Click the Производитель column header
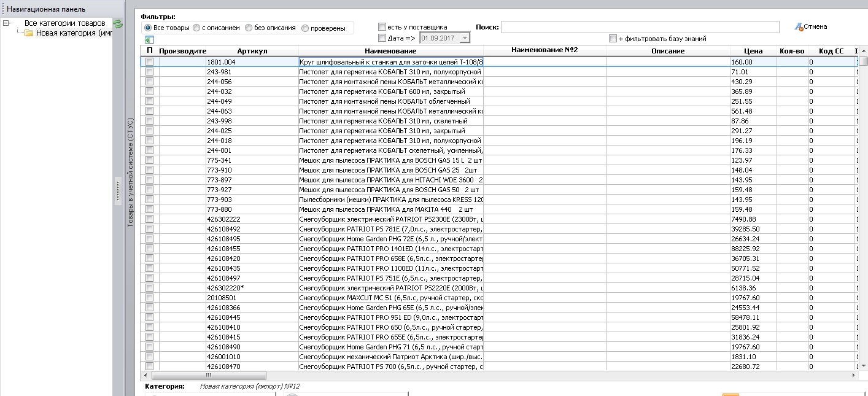This screenshot has width=868, height=396. coord(182,51)
